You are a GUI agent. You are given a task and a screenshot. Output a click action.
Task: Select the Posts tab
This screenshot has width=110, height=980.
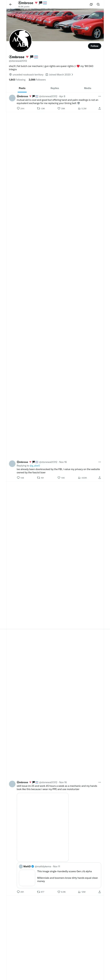22,88
